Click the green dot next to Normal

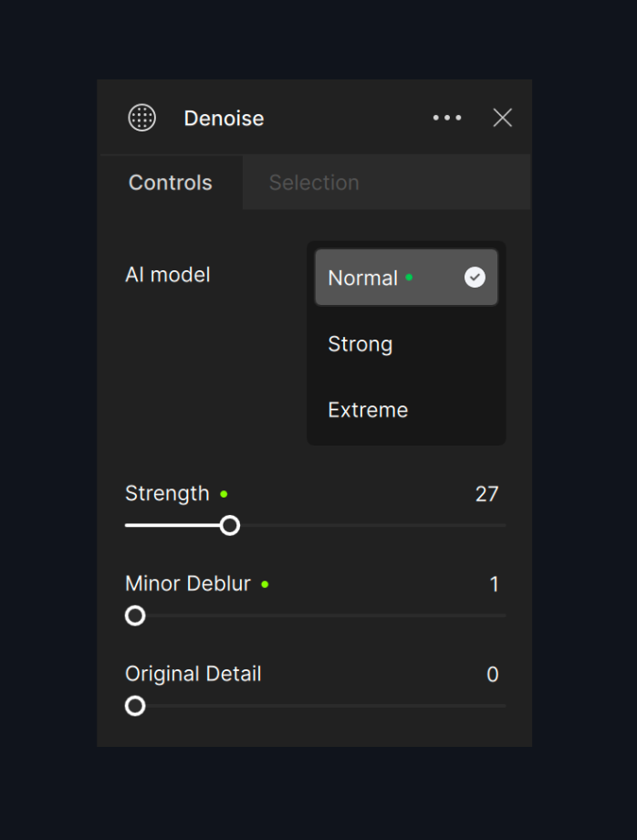[409, 277]
